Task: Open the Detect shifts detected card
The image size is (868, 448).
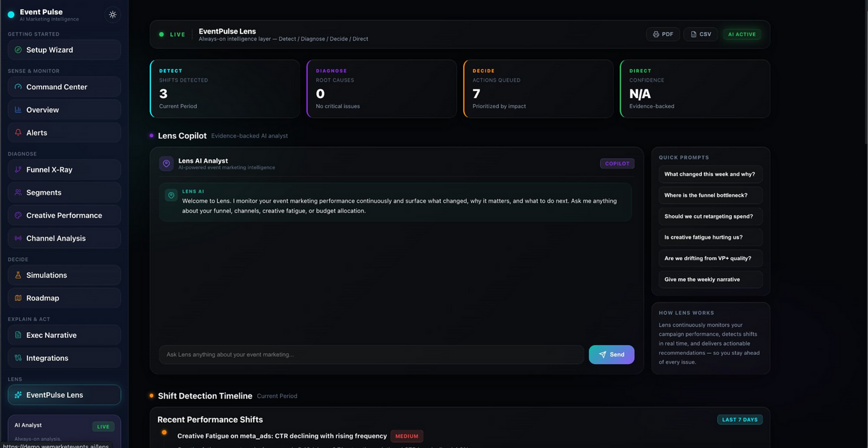Action: pyautogui.click(x=225, y=89)
